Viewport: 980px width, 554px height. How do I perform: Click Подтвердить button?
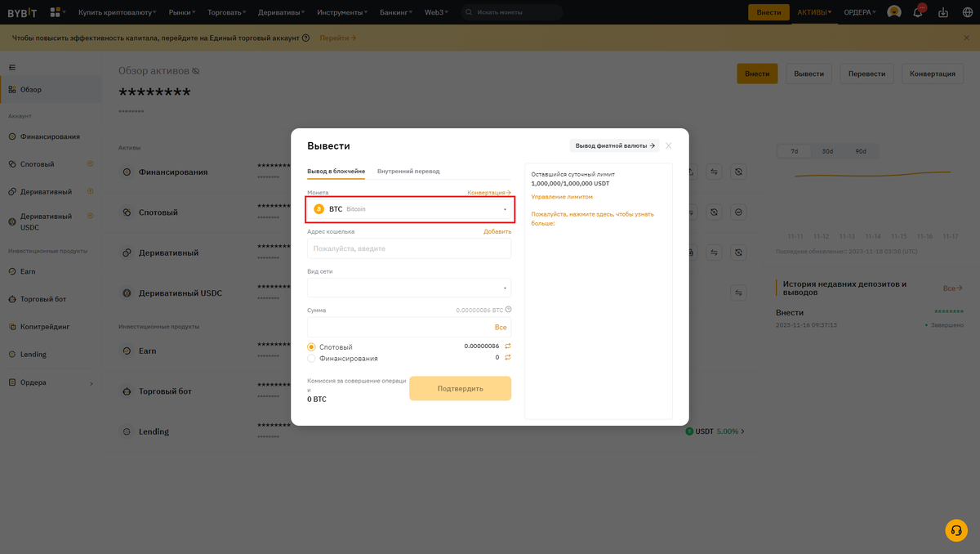(x=461, y=389)
